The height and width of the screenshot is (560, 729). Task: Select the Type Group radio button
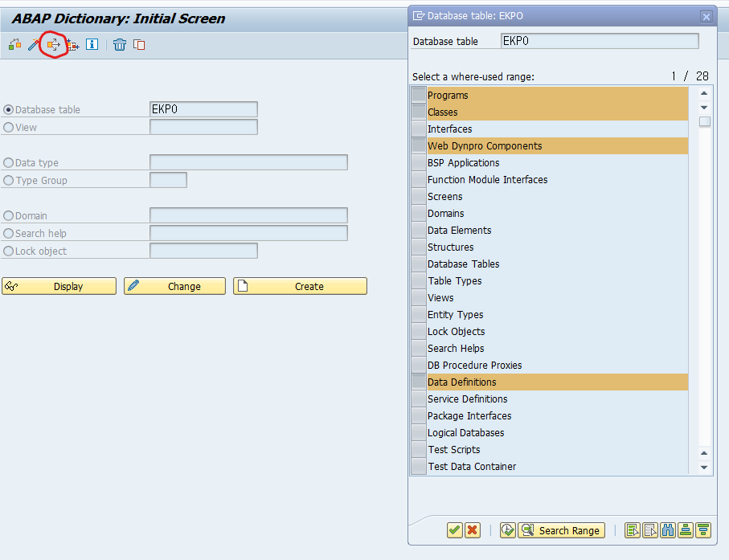point(8,180)
